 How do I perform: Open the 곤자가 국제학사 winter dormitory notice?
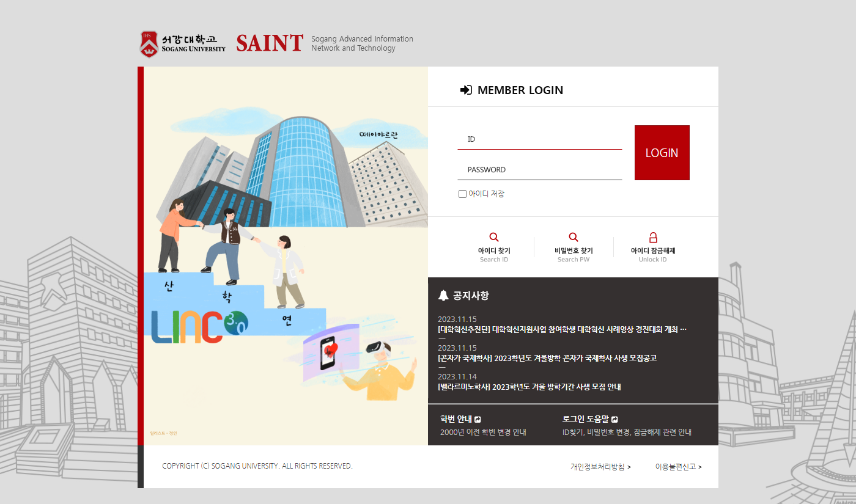547,358
